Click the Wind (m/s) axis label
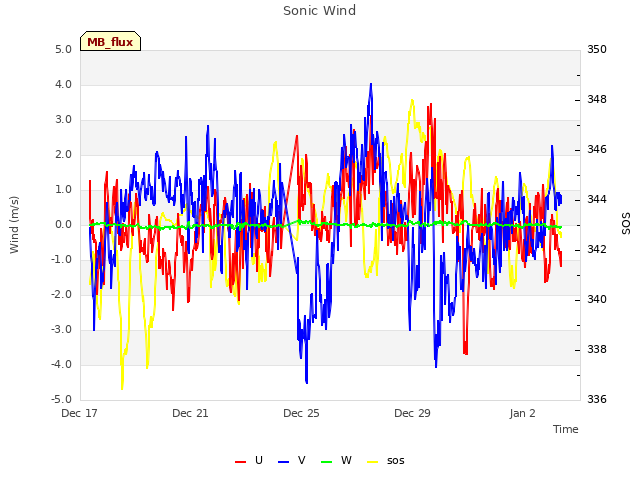640x480 pixels. coord(14,225)
